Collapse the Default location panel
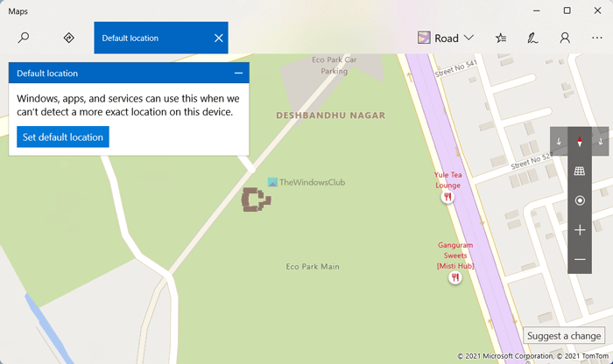The height and width of the screenshot is (364, 613). [238, 73]
